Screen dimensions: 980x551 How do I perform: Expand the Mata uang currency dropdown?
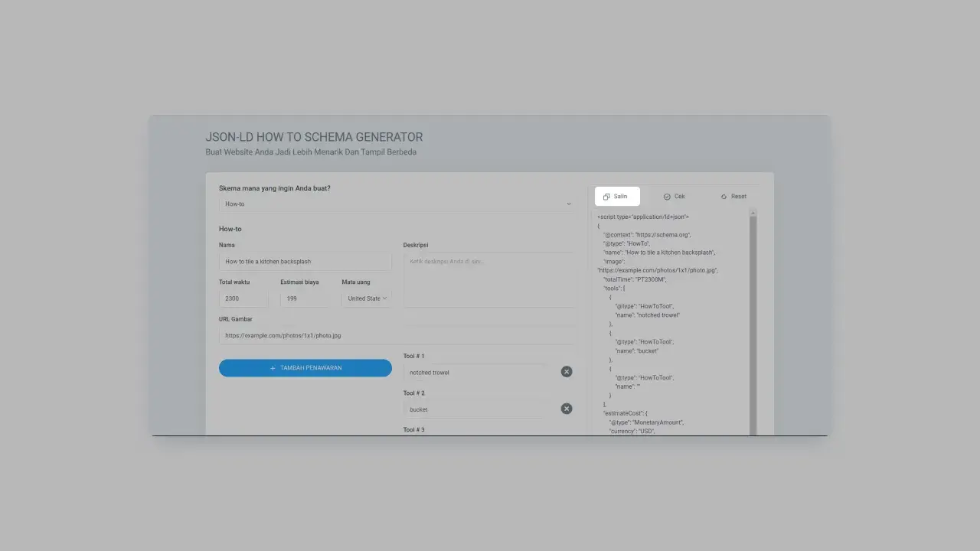pyautogui.click(x=367, y=298)
